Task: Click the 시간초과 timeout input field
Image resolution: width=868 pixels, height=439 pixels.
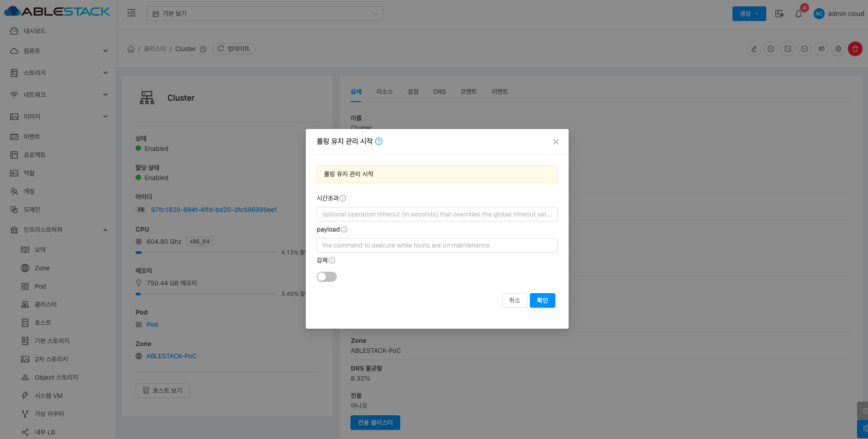Action: click(437, 214)
